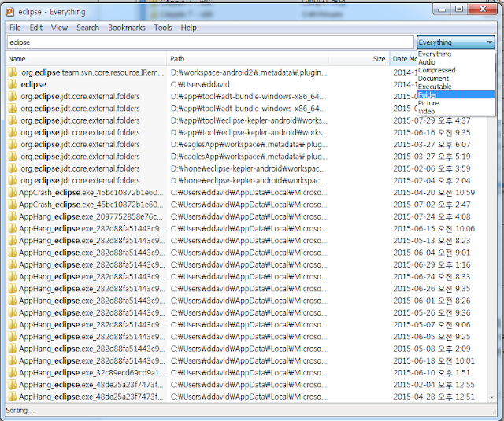Select the .eclipse folder name

(32, 84)
